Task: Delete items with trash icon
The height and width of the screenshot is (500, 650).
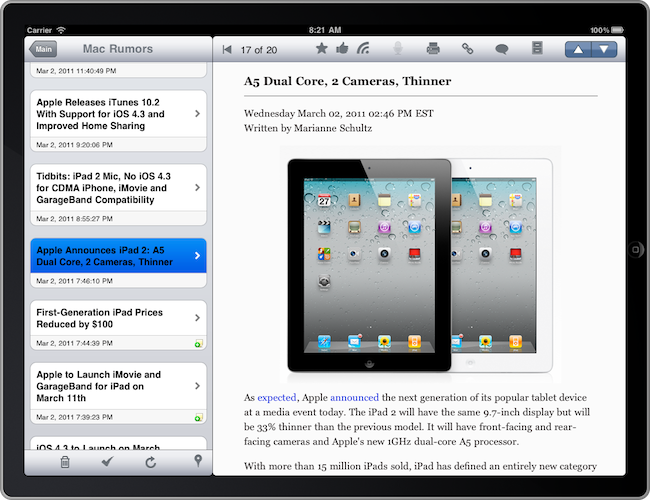Action: [x=65, y=461]
